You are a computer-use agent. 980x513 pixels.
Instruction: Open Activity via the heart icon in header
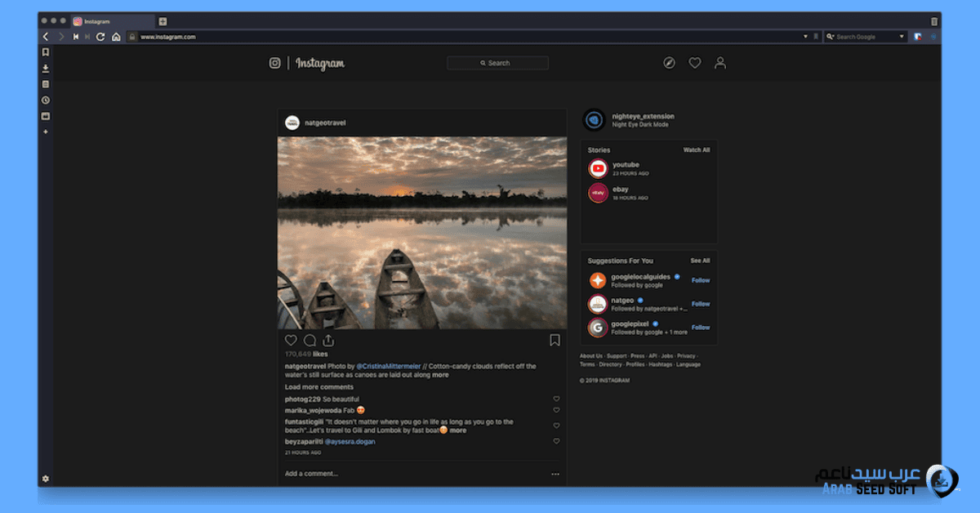(x=694, y=63)
